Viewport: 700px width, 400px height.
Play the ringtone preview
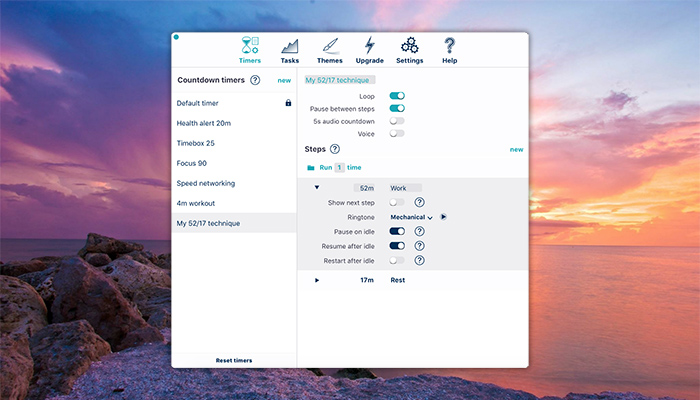click(x=443, y=217)
